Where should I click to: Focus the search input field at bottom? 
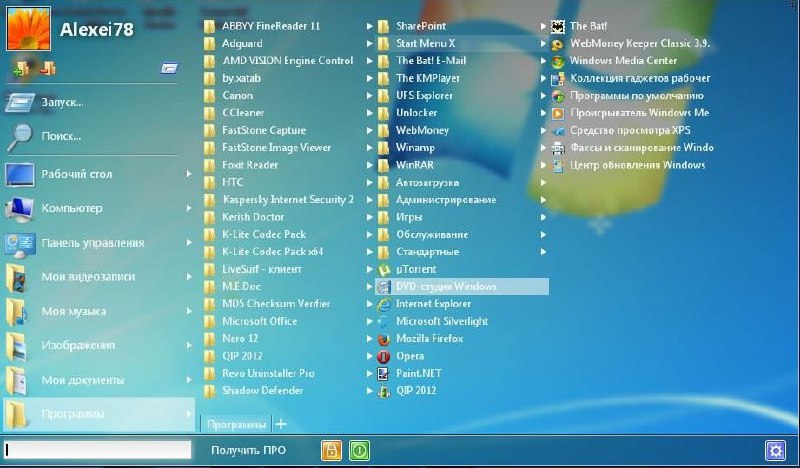(97, 450)
